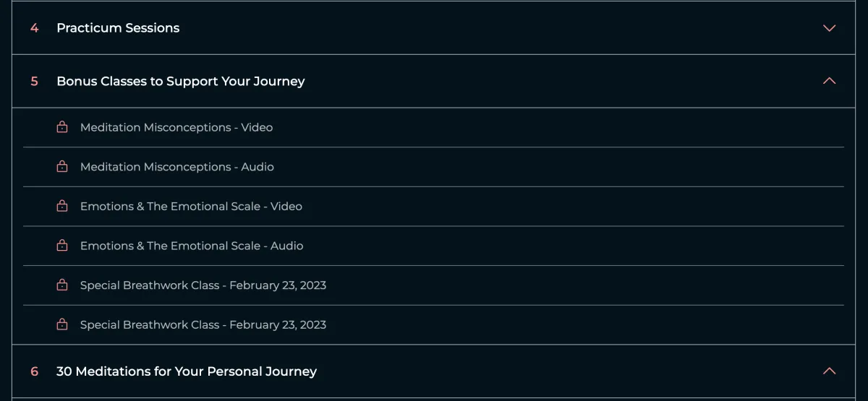Open the Practicum Sessions section title
Viewport: 868px width, 401px height.
click(x=118, y=28)
